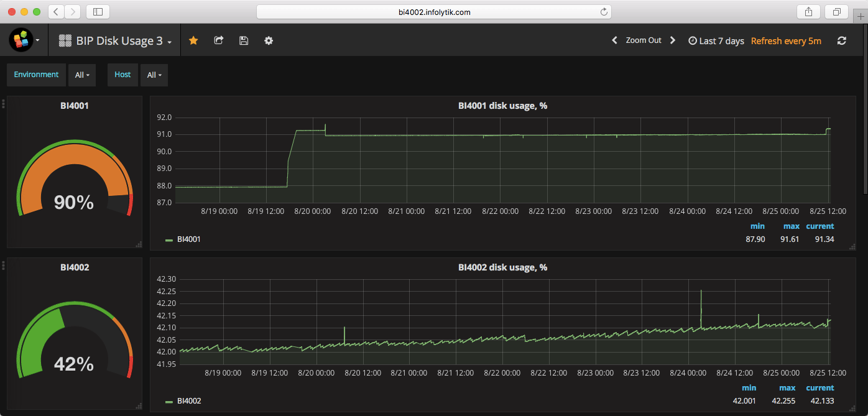Click Zoom Out time range
This screenshot has height=416, width=868.
point(644,40)
